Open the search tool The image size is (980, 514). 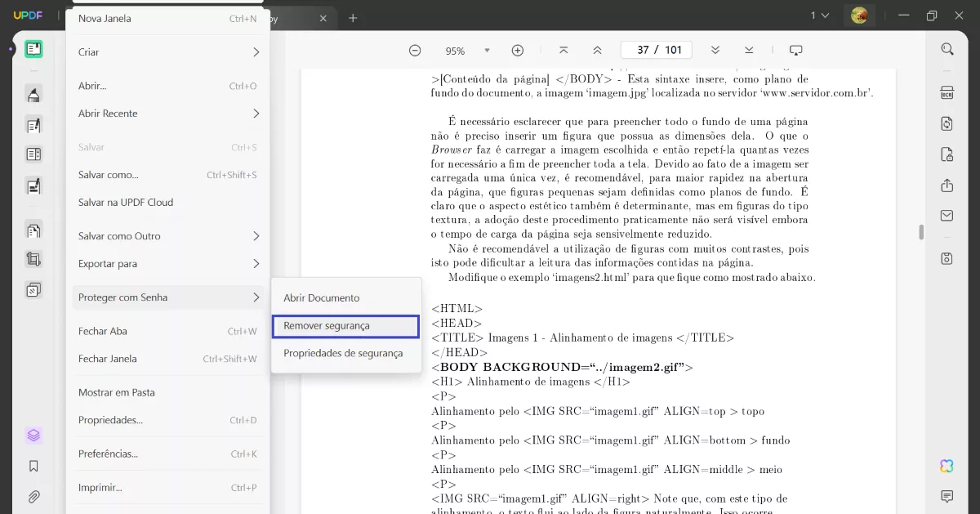click(x=947, y=48)
